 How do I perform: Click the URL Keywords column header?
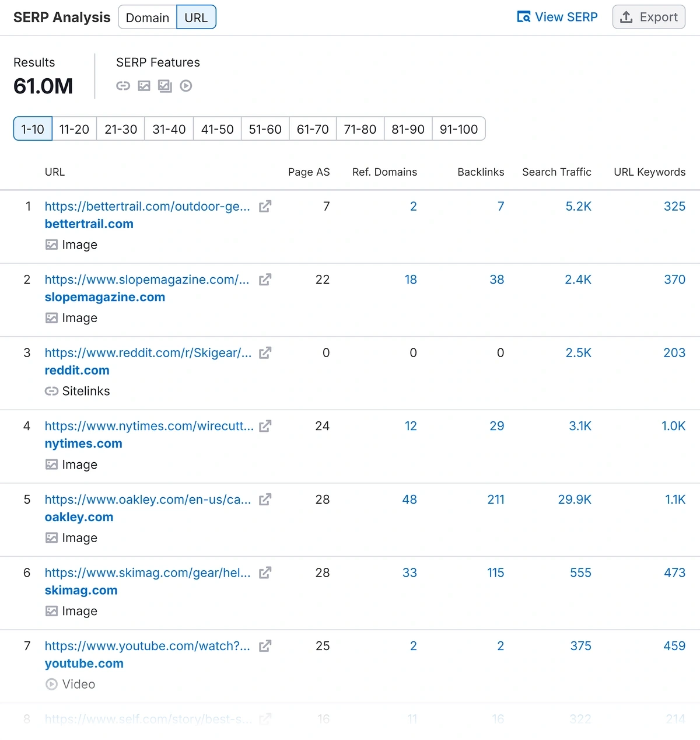[x=650, y=172]
